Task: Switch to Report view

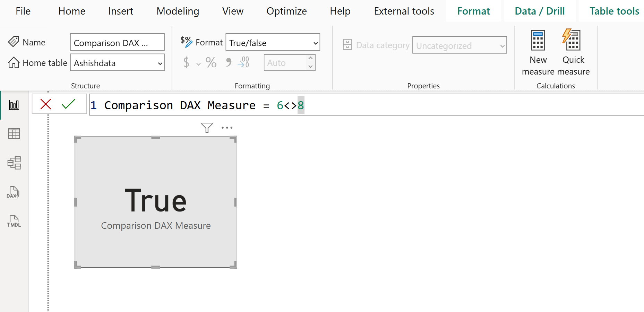Action: 14,104
